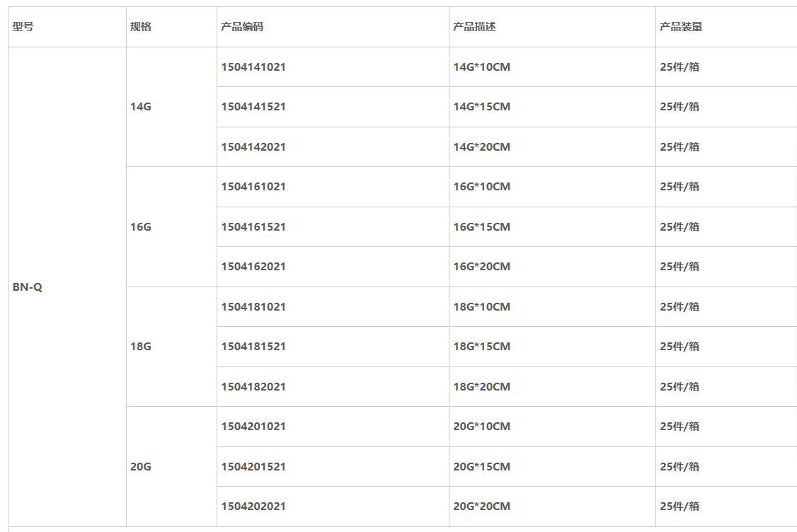Click 25件/箱 in the 1504201521 row
This screenshot has width=797, height=532.
point(680,467)
